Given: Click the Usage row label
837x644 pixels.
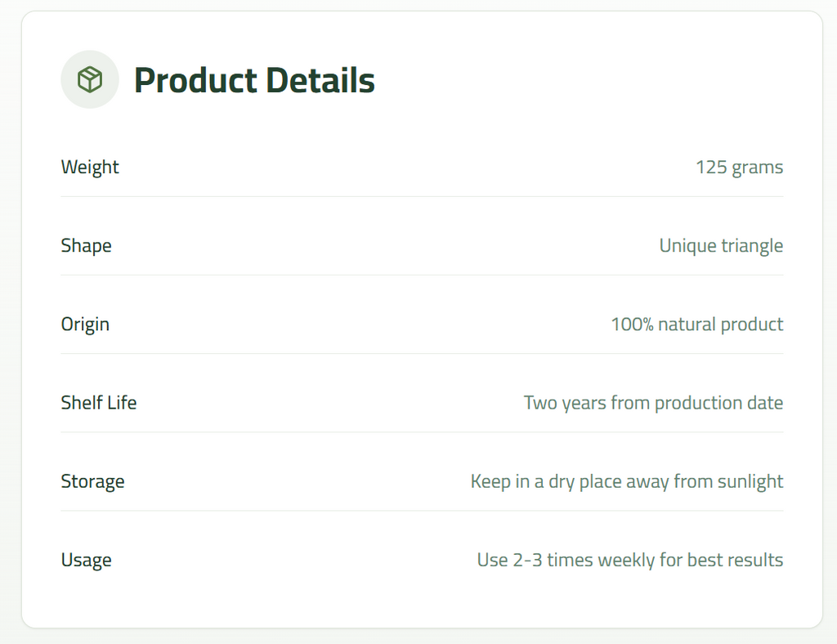Looking at the screenshot, I should pos(86,560).
